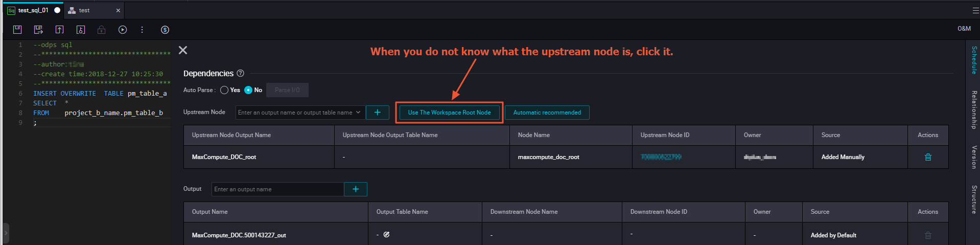Open the Upstream Node name dropdown

point(300,113)
